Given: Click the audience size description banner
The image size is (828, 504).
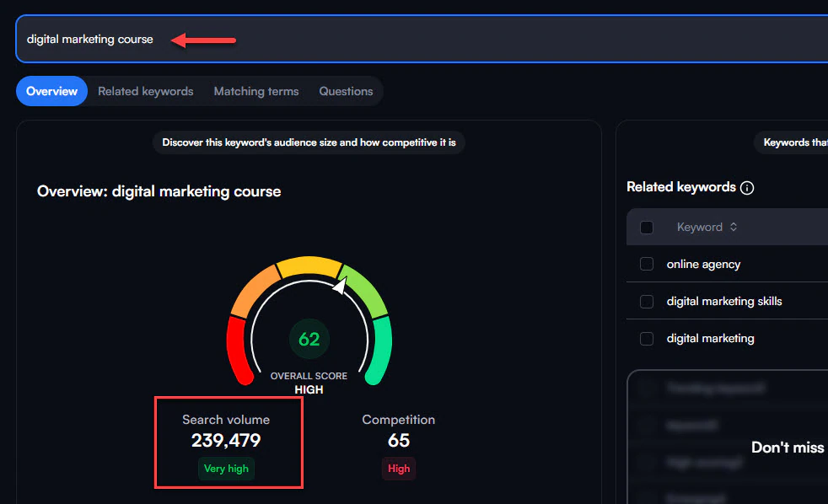Looking at the screenshot, I should tap(309, 142).
